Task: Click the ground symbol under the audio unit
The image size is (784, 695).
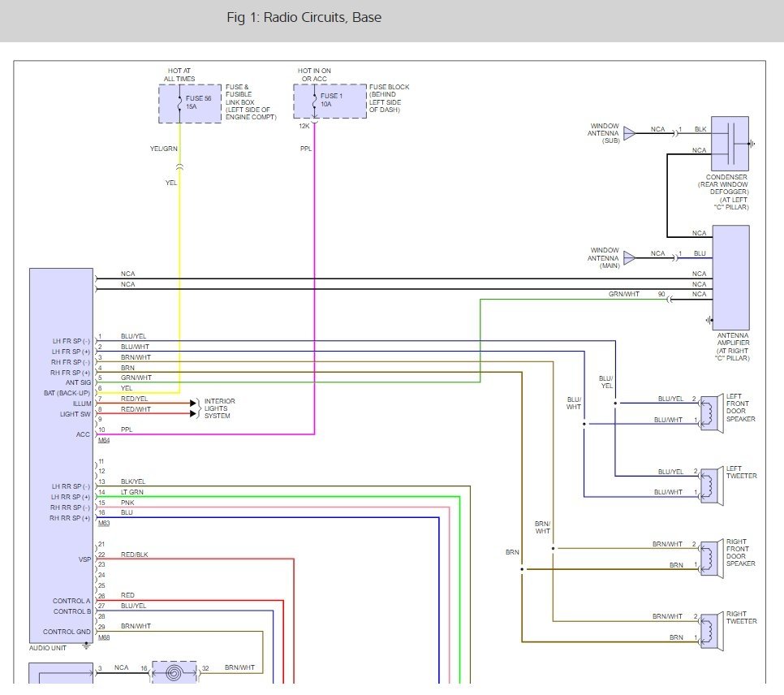Action: point(86,646)
